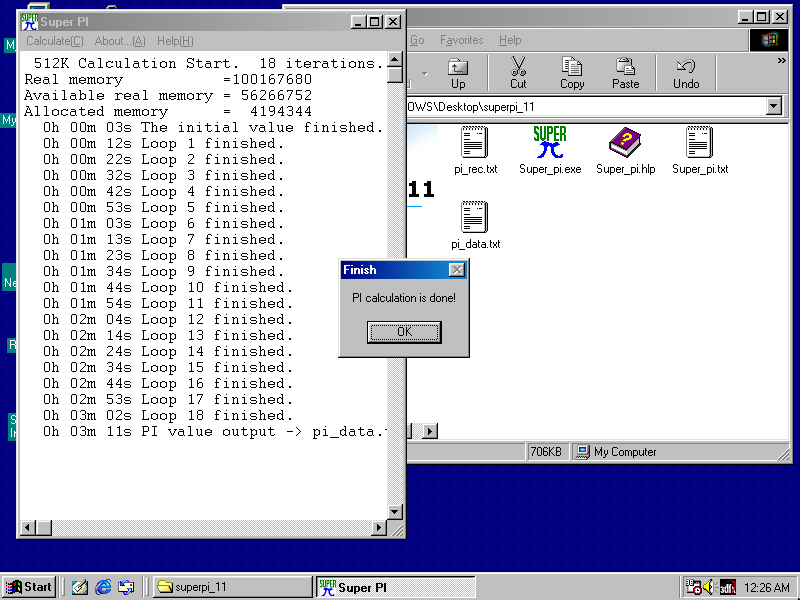Click the '512K Calculation Start' line
Screen dimensions: 800x600
pyautogui.click(x=208, y=63)
